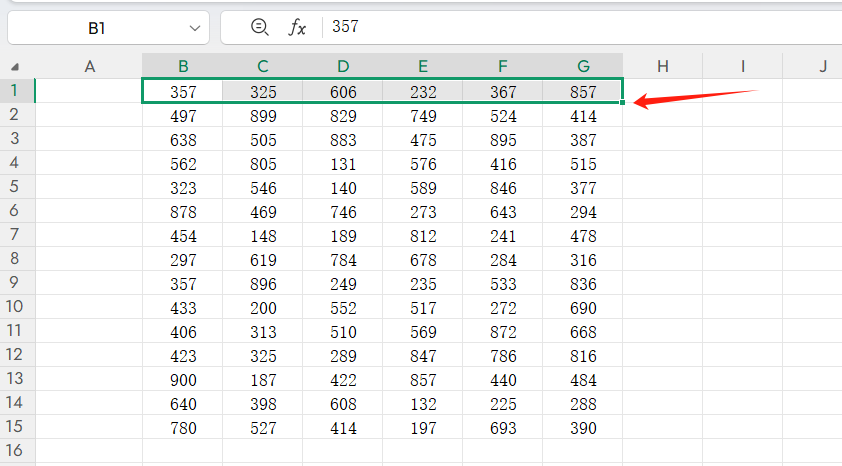Click cell with value 883

[343, 140]
